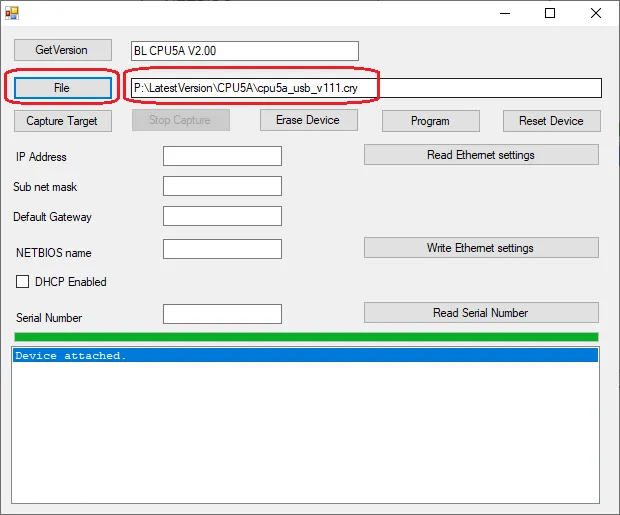Viewport: 620px width, 515px height.
Task: Click the NETBIOS name text box
Action: pyautogui.click(x=222, y=249)
